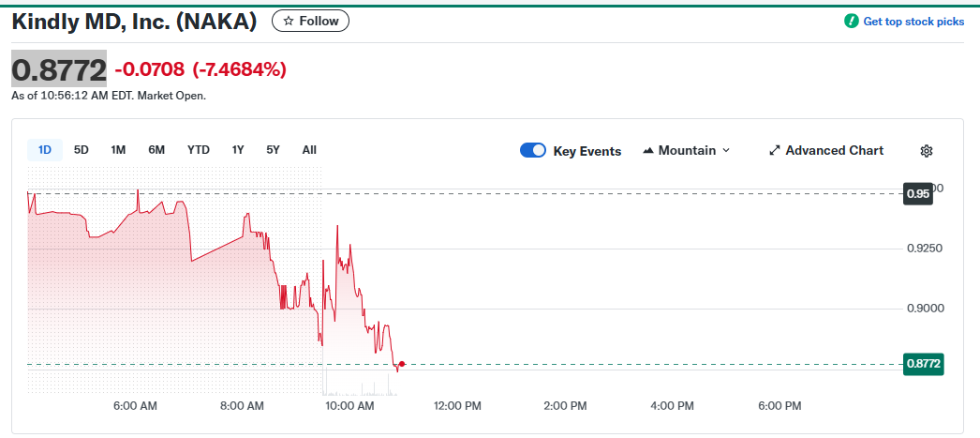
Task: Toggle the Key Events switch
Action: (533, 151)
